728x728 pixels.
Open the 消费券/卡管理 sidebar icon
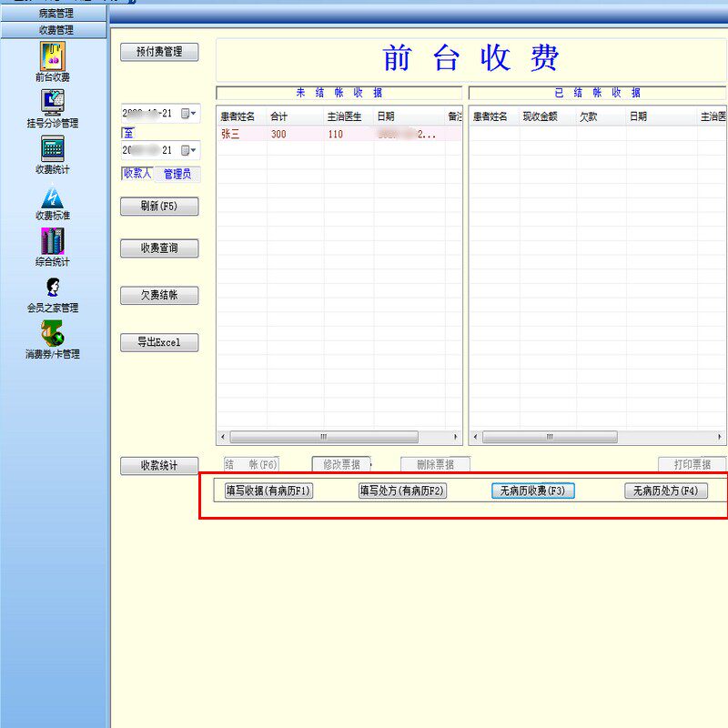click(x=53, y=339)
